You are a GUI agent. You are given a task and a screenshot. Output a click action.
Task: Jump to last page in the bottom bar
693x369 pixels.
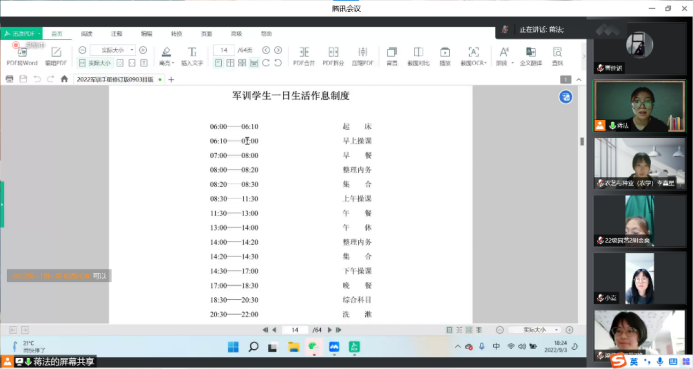click(x=338, y=330)
